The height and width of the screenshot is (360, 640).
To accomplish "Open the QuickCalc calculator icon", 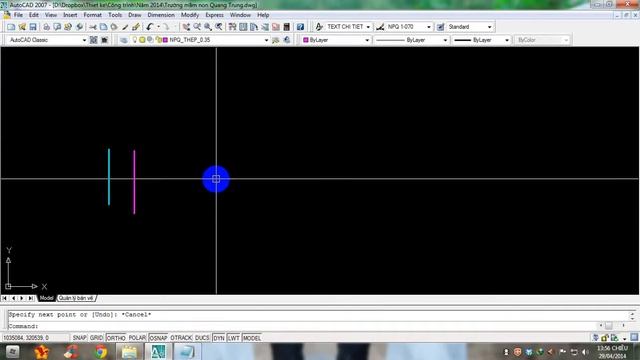I will (287, 27).
